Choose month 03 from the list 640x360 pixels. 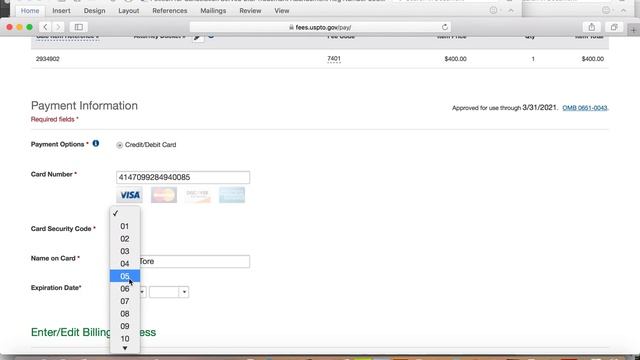point(125,251)
